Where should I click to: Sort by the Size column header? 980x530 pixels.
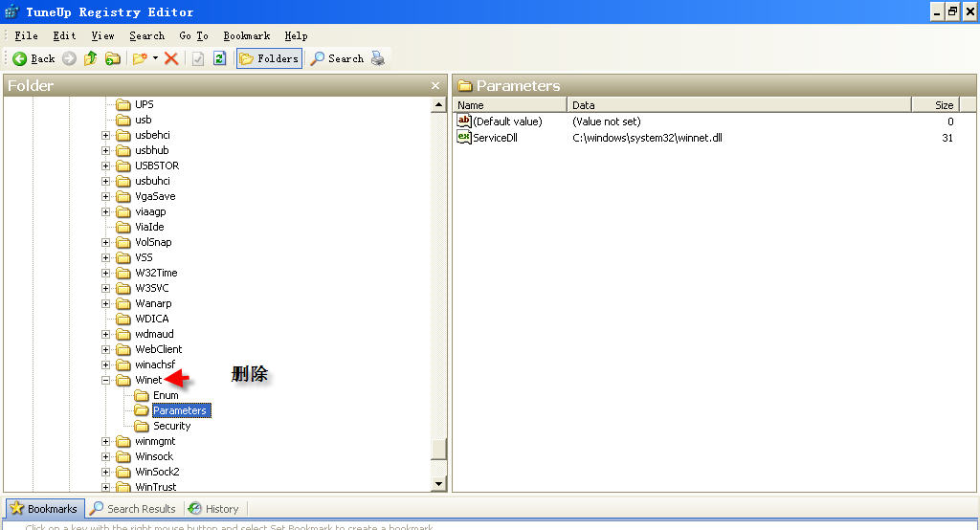coord(936,105)
